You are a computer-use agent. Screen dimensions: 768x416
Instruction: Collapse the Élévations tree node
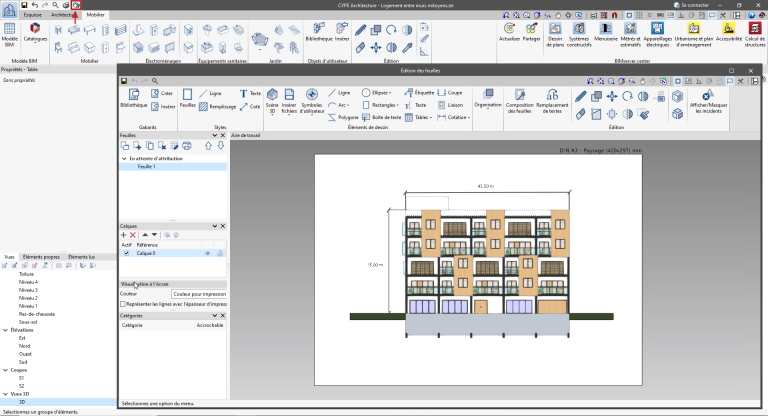[6, 330]
